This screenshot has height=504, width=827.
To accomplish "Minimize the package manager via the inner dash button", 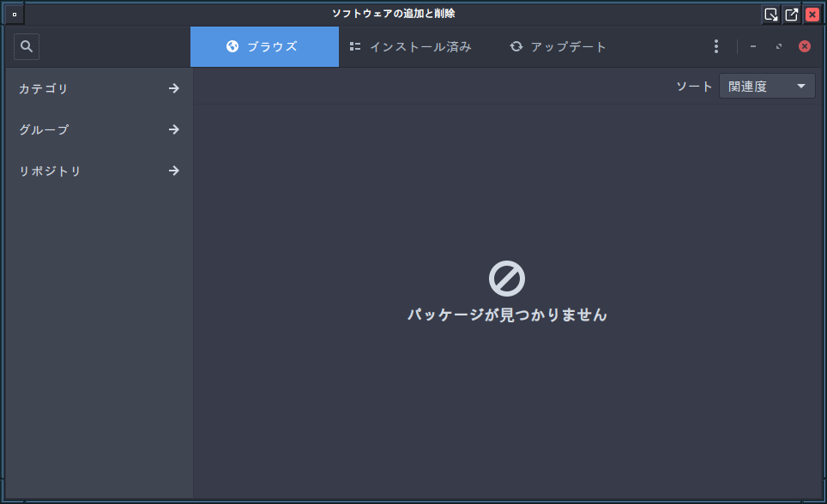I will pyautogui.click(x=753, y=46).
